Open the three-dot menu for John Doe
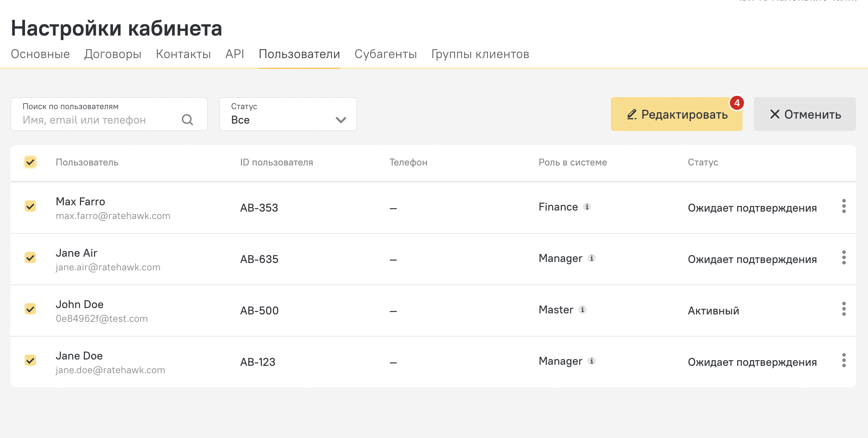The height and width of the screenshot is (438, 868). pos(844,309)
